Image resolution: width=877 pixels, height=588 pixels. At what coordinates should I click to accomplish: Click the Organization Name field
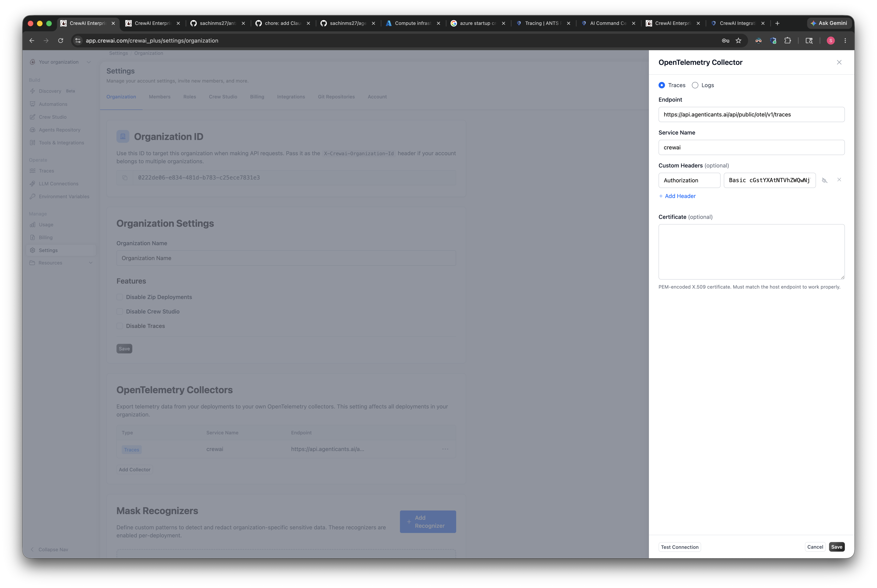[x=286, y=258]
